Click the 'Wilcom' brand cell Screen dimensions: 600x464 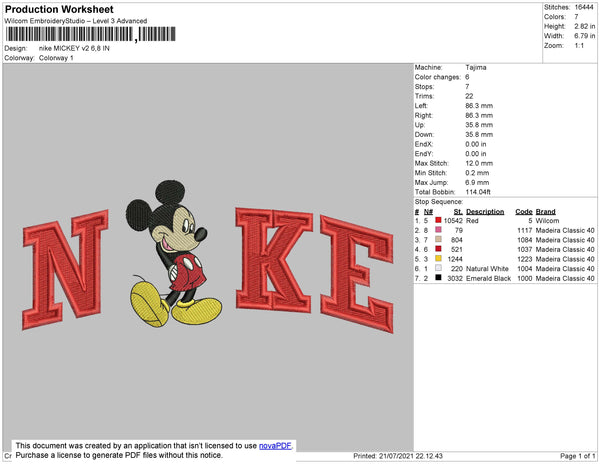547,221
